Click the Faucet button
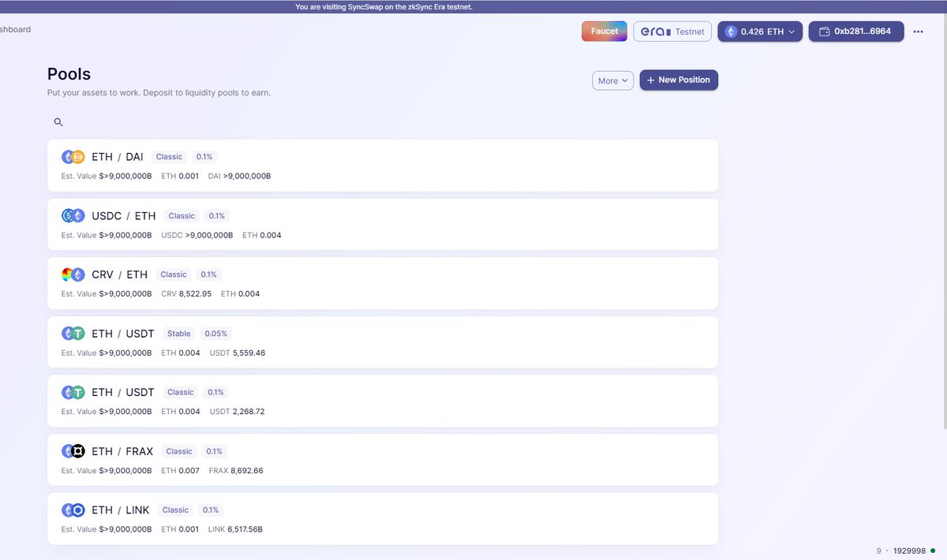Screen dimensions: 947x560 [x=605, y=32]
